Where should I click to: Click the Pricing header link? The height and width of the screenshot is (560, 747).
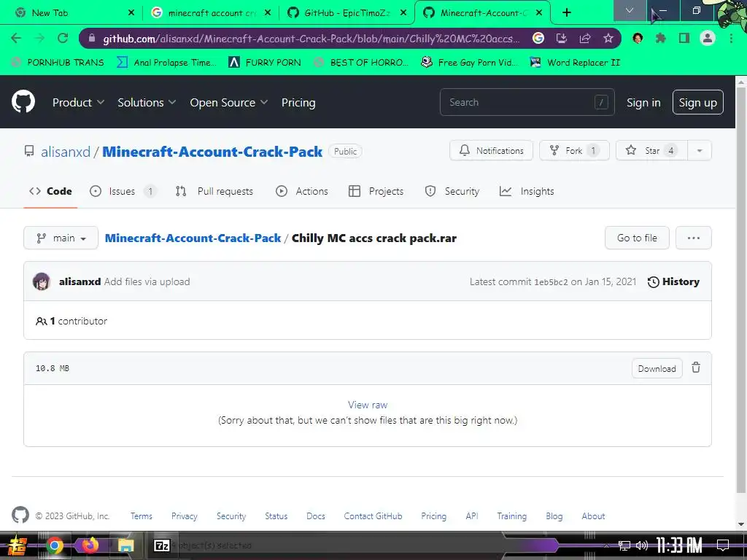(298, 102)
